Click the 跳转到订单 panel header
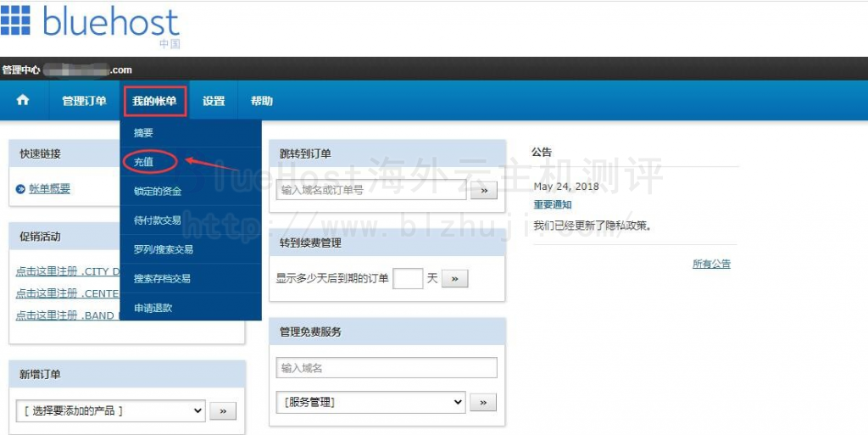Viewport: 868px width, 435px height. pyautogui.click(x=387, y=153)
